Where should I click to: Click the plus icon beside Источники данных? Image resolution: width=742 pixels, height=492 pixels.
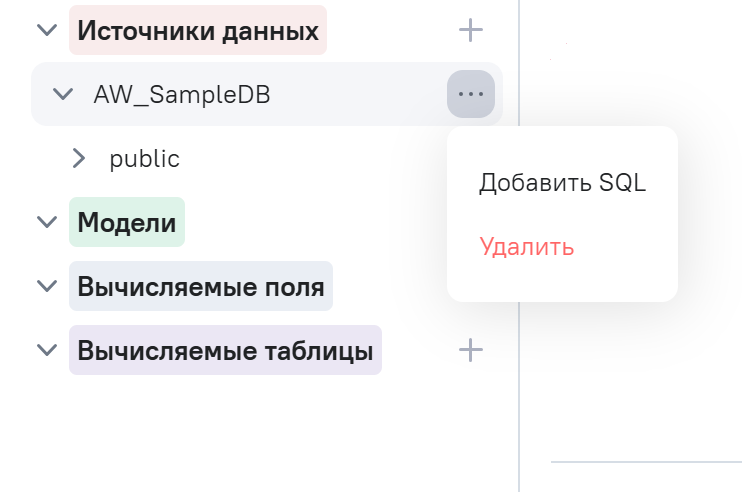click(x=470, y=31)
